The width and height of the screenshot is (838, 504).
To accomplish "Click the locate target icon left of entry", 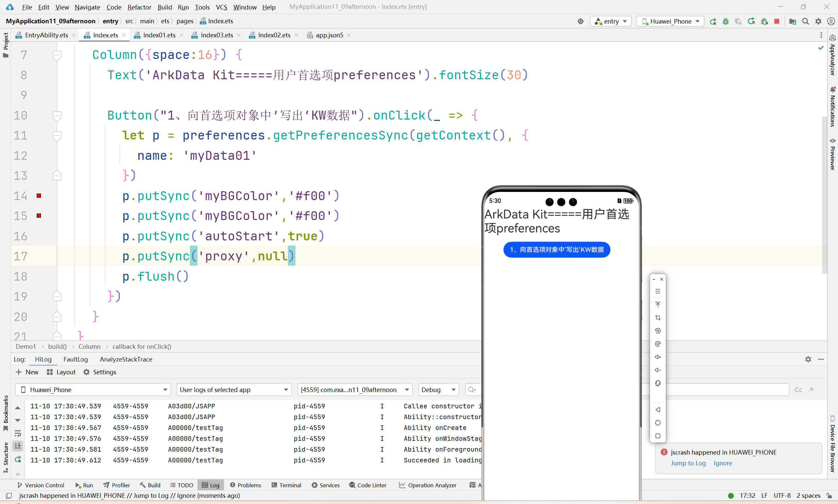I will point(581,21).
